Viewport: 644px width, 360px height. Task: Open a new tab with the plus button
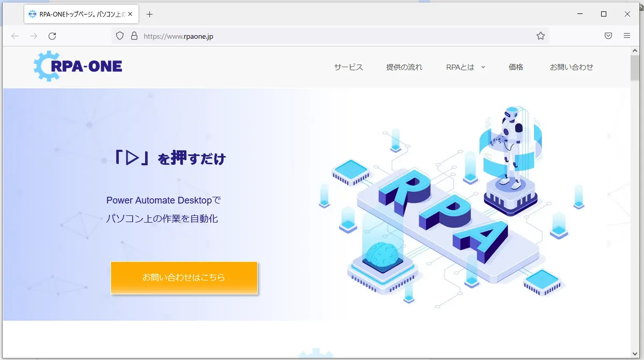tap(150, 14)
